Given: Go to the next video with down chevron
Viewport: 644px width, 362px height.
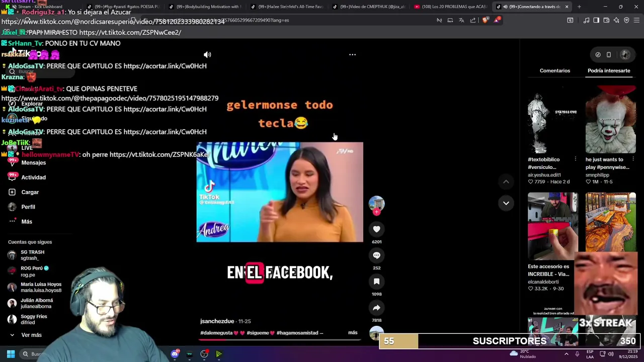Looking at the screenshot, I should pos(506,203).
